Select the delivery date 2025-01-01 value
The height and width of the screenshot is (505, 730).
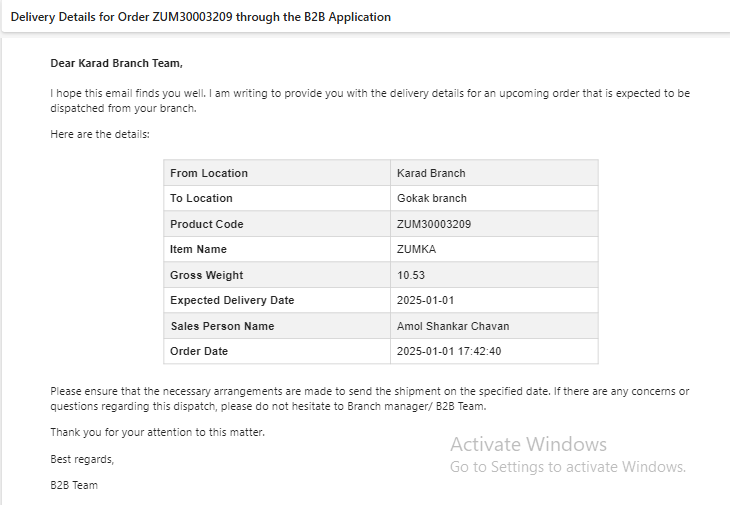[494, 300]
